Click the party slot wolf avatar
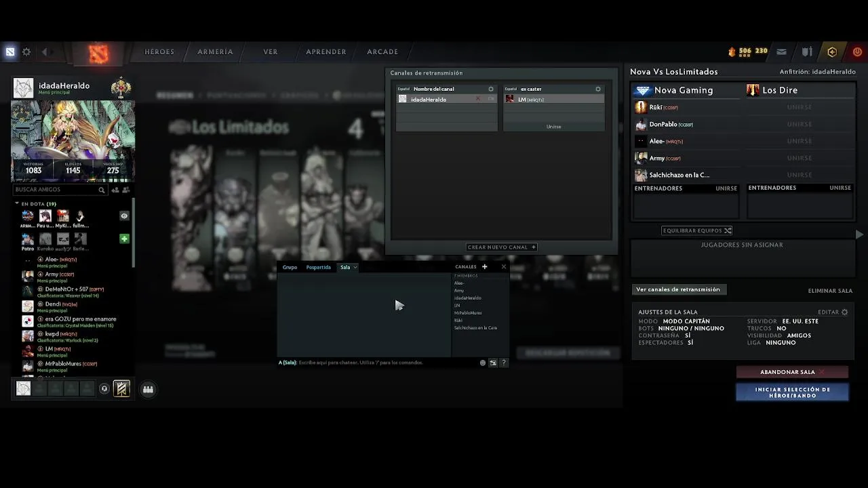Image resolution: width=868 pixels, height=488 pixels. point(23,388)
